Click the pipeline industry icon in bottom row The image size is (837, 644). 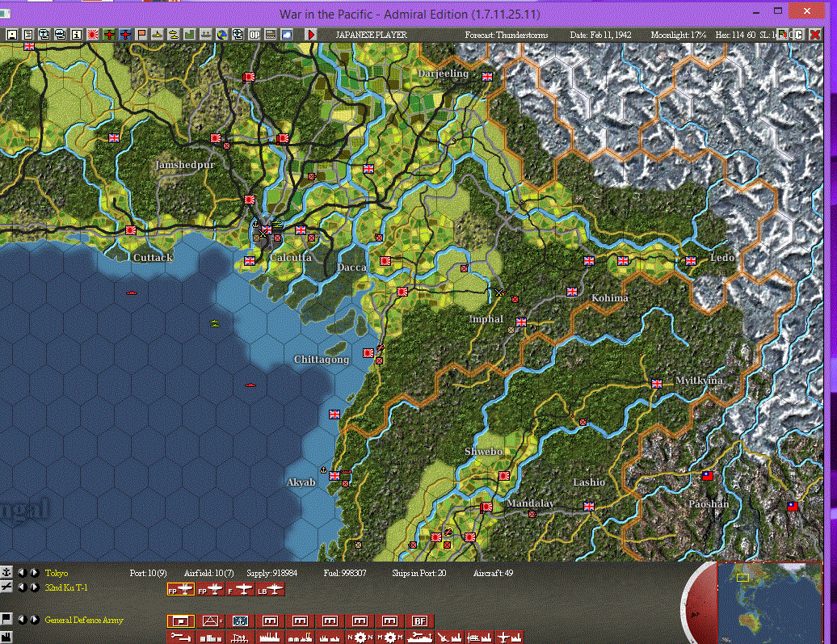pos(181,638)
